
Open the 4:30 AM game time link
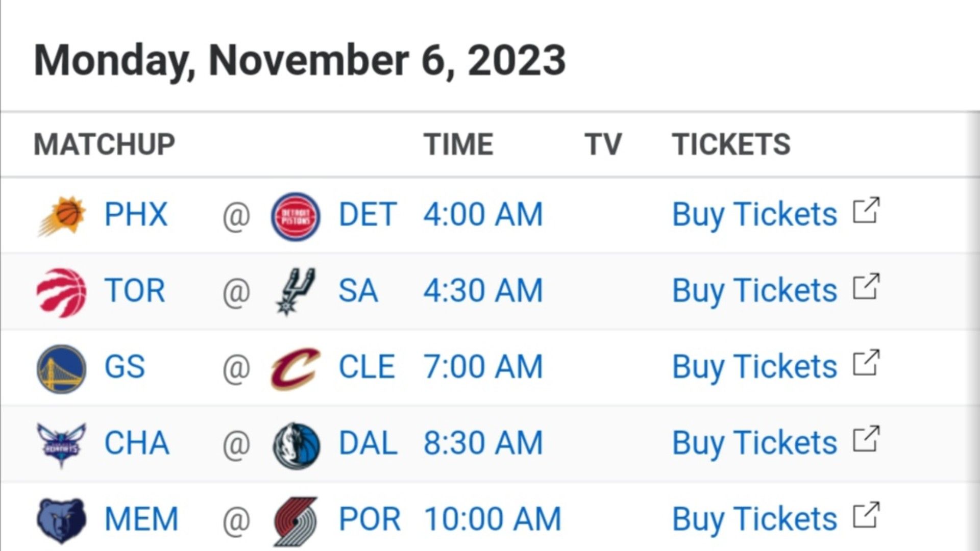(x=483, y=290)
